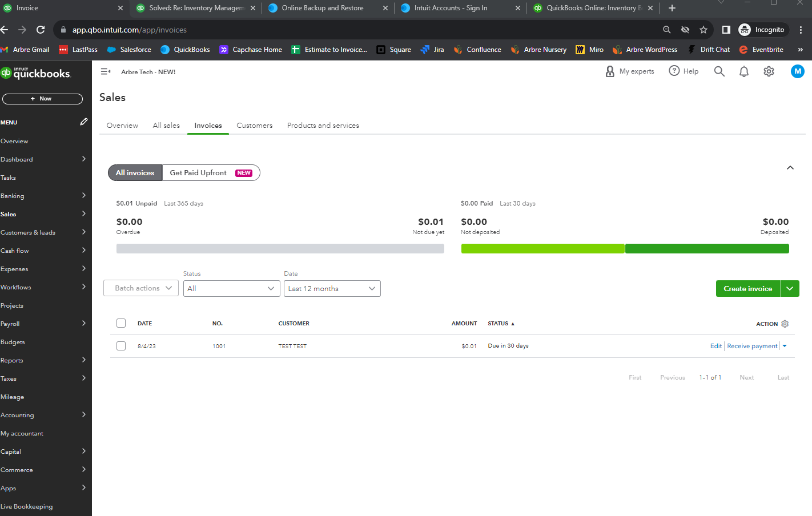Expand the Receive payment dropdown arrow
Viewport: 812px width, 516px height.
[783, 345]
